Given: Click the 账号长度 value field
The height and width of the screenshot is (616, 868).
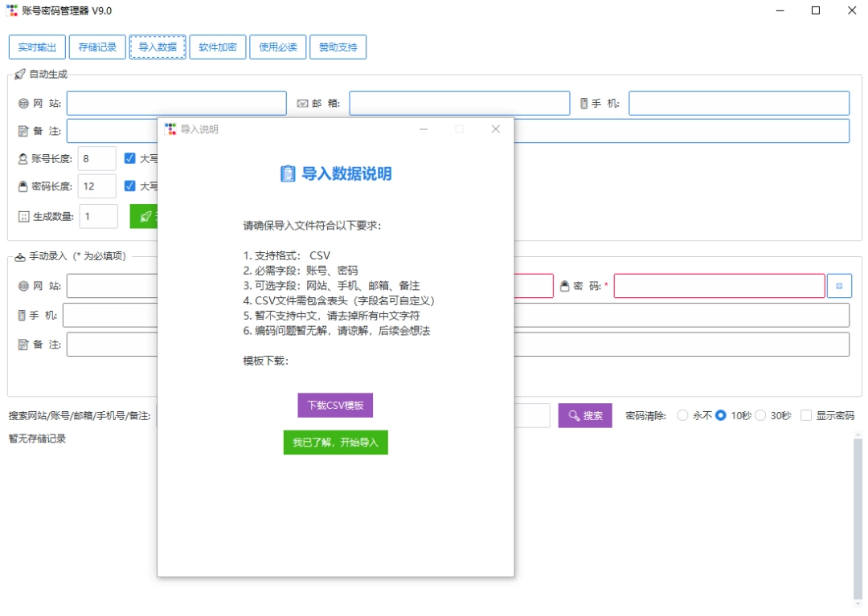Looking at the screenshot, I should tap(97, 159).
